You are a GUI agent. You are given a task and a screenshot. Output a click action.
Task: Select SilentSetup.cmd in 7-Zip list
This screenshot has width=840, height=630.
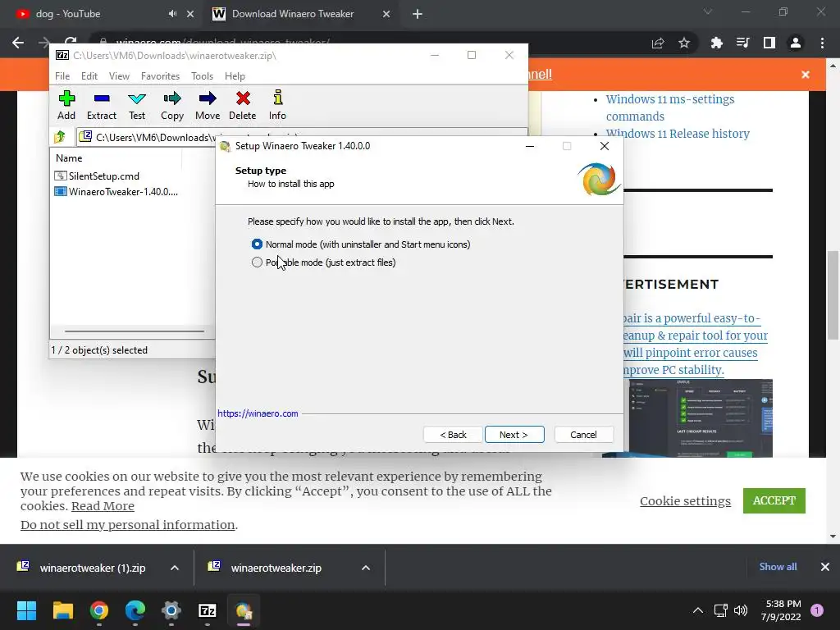97,176
